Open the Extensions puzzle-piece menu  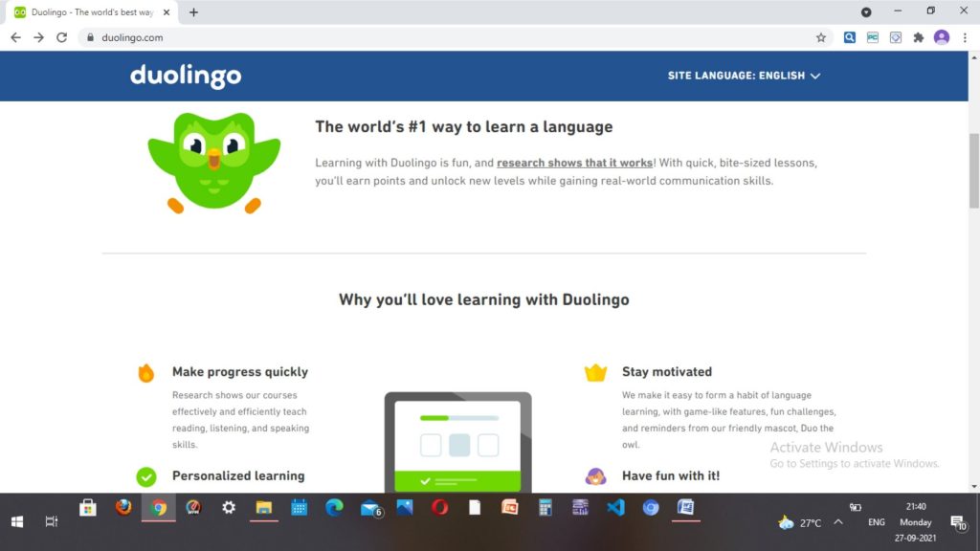pyautogui.click(x=918, y=37)
